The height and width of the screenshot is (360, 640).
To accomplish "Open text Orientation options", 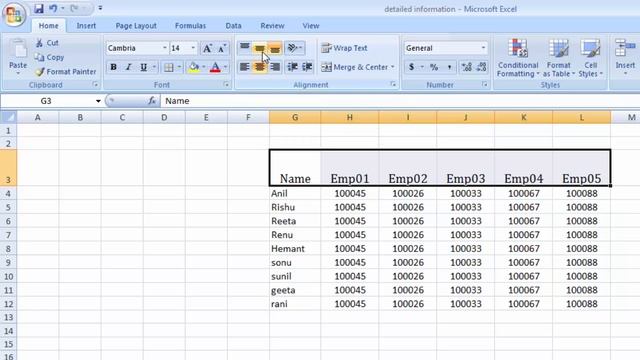I will [295, 48].
